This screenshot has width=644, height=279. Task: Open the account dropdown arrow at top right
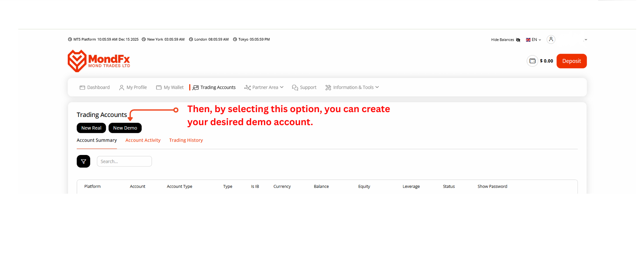586,40
